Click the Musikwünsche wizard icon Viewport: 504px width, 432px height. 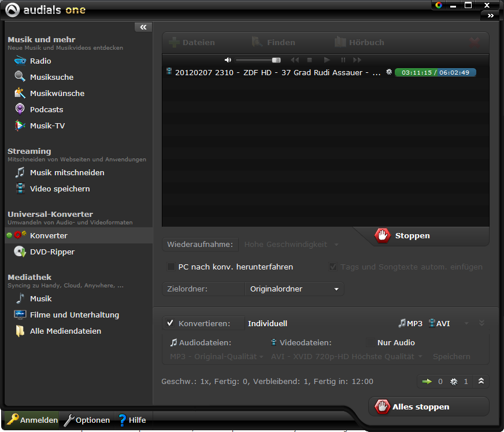click(x=20, y=93)
